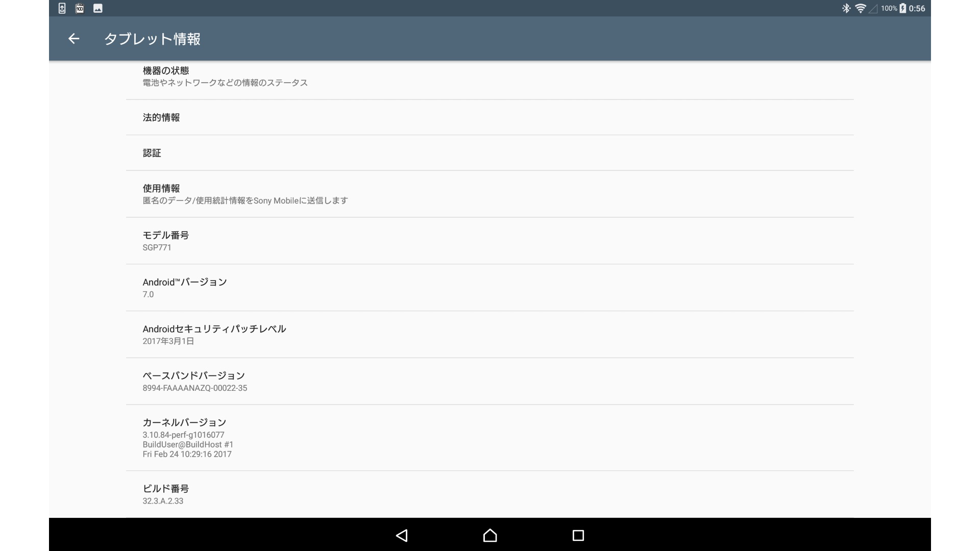Select ベースバンドバージョン entry

[490, 382]
